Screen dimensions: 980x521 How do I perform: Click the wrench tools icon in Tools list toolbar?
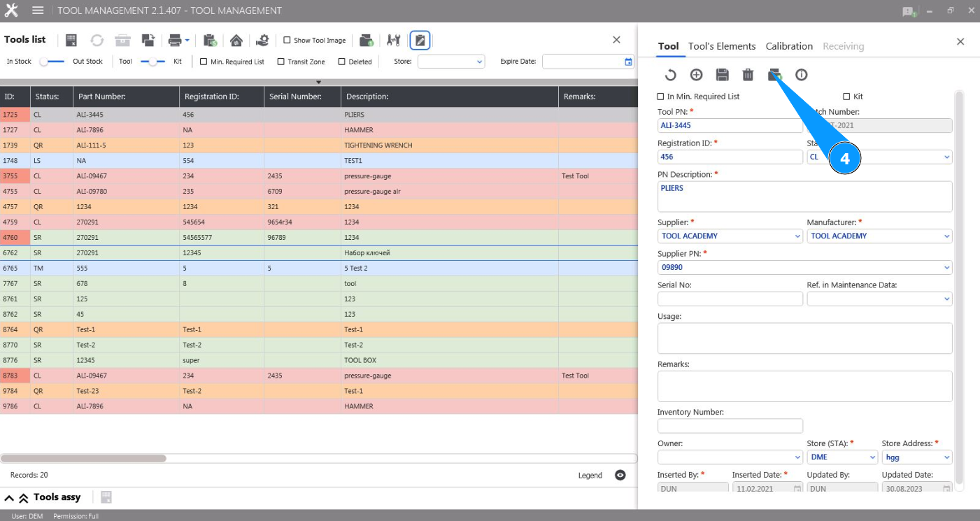pyautogui.click(x=394, y=41)
